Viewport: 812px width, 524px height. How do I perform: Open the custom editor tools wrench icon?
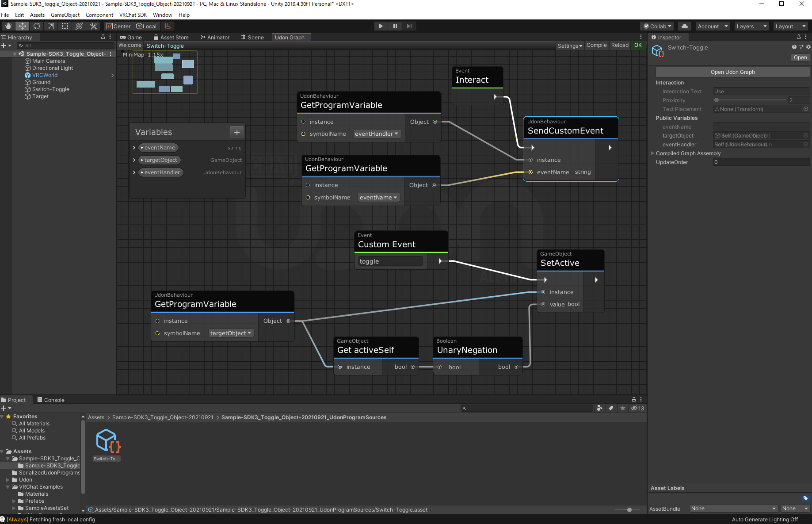click(x=93, y=26)
